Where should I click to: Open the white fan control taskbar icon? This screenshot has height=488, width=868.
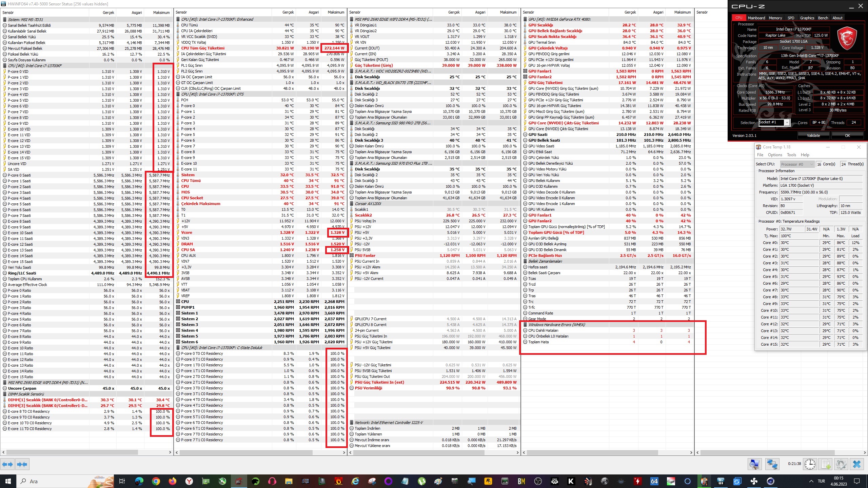tap(754, 481)
